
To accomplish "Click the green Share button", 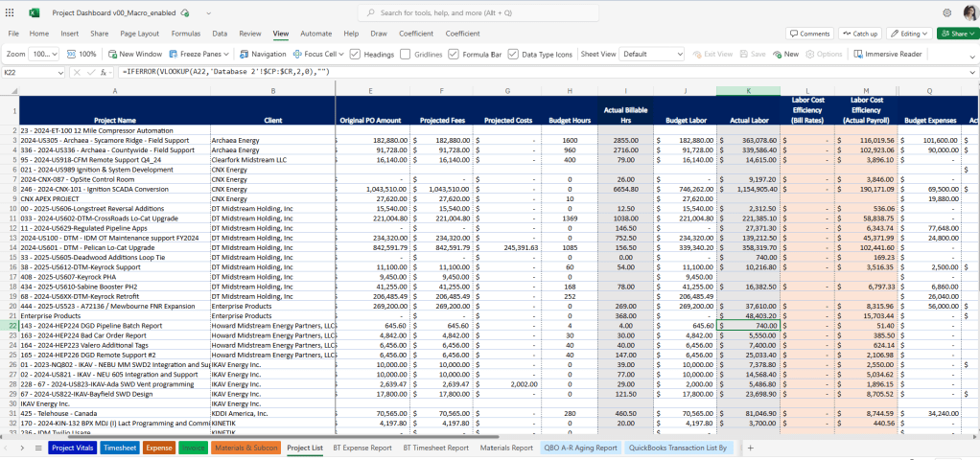I will 956,34.
